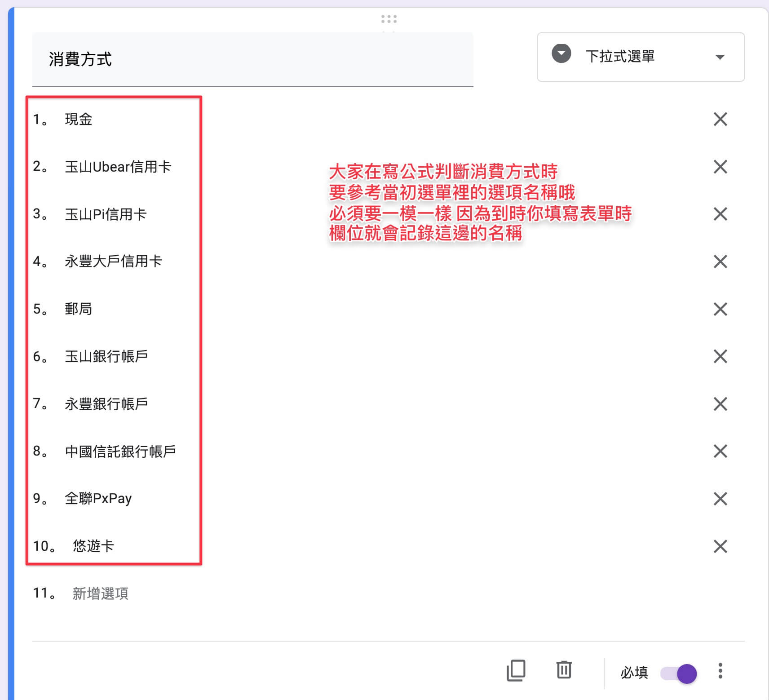Remove the 悠遊卡 option with its X
769x700 pixels.
pyautogui.click(x=720, y=546)
